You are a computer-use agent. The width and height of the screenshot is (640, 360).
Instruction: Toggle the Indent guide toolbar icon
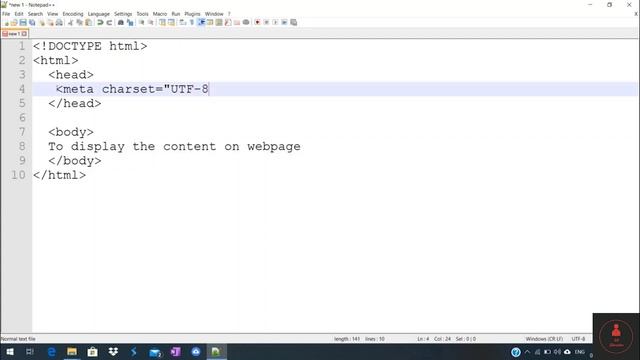(201, 22)
